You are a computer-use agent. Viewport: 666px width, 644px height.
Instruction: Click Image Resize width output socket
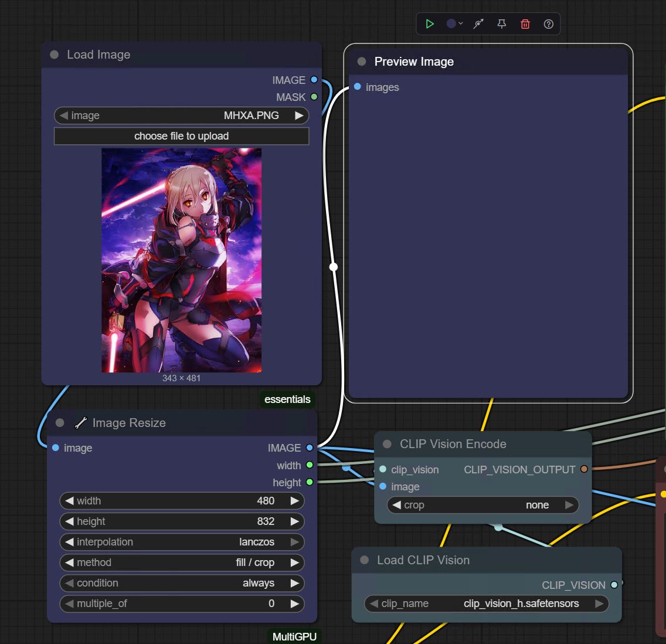[310, 465]
